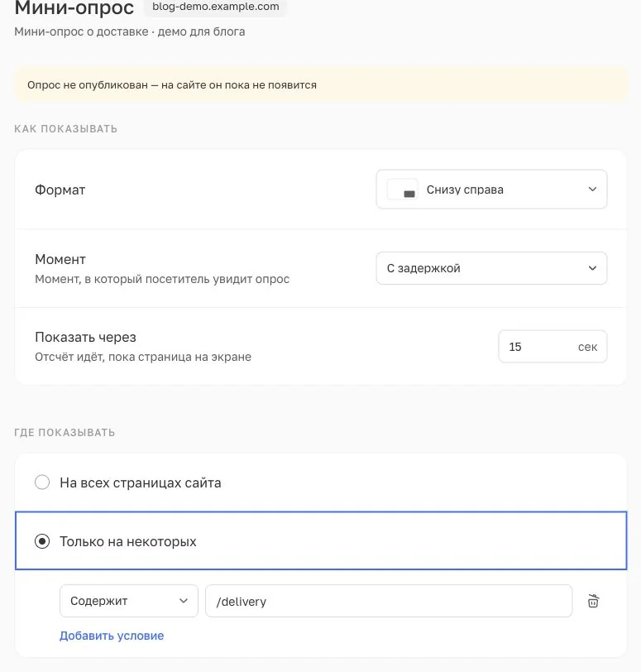
Task: Click the "Показать через" row label
Action: pos(86,338)
